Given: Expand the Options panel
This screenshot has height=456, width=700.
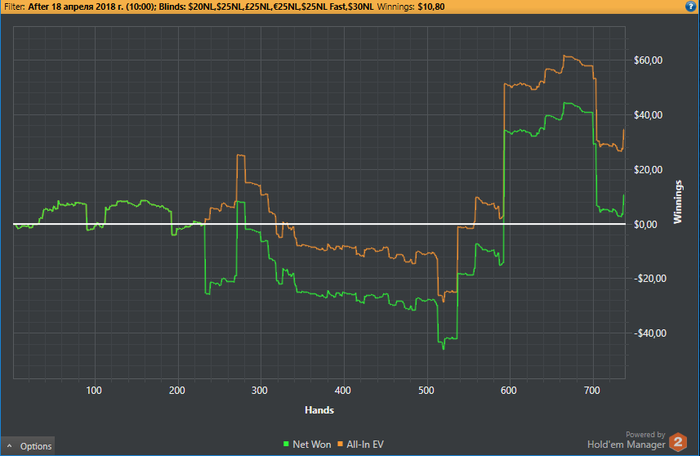Looking at the screenshot, I should click(x=28, y=446).
